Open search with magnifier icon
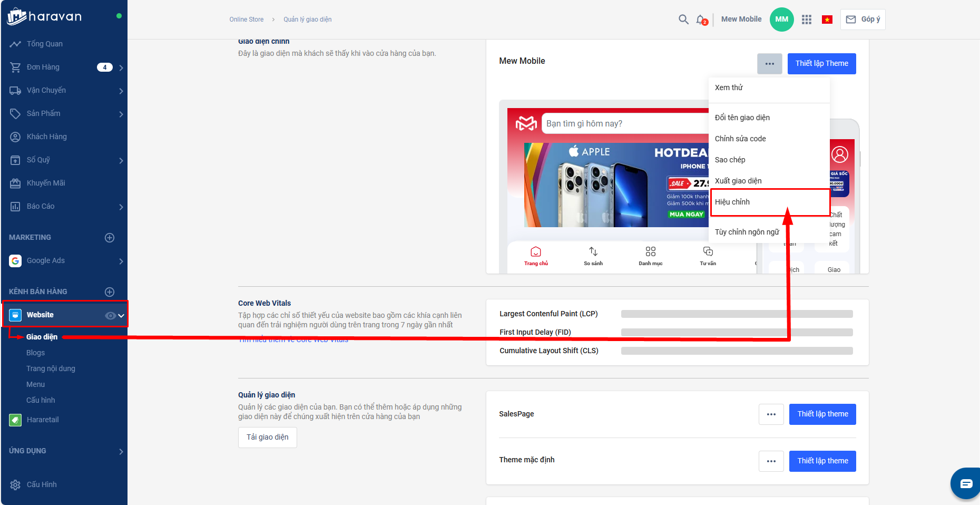 click(x=683, y=20)
